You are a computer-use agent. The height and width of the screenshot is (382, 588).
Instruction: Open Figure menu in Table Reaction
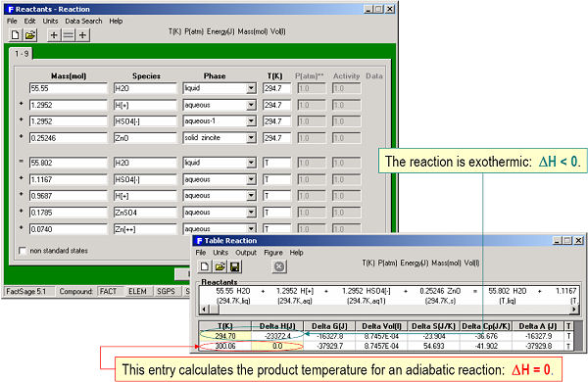pyautogui.click(x=273, y=253)
